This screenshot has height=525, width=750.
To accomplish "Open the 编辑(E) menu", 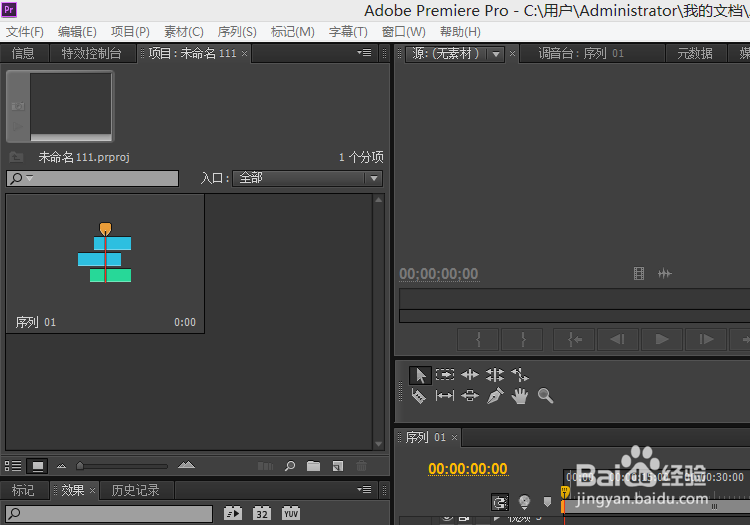I will pos(77,32).
